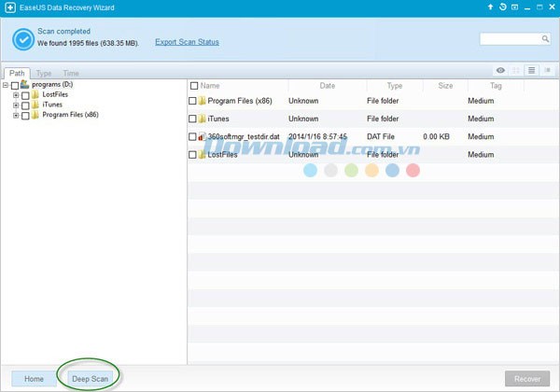Switch to list view icon
The image size is (560, 392).
(530, 70)
